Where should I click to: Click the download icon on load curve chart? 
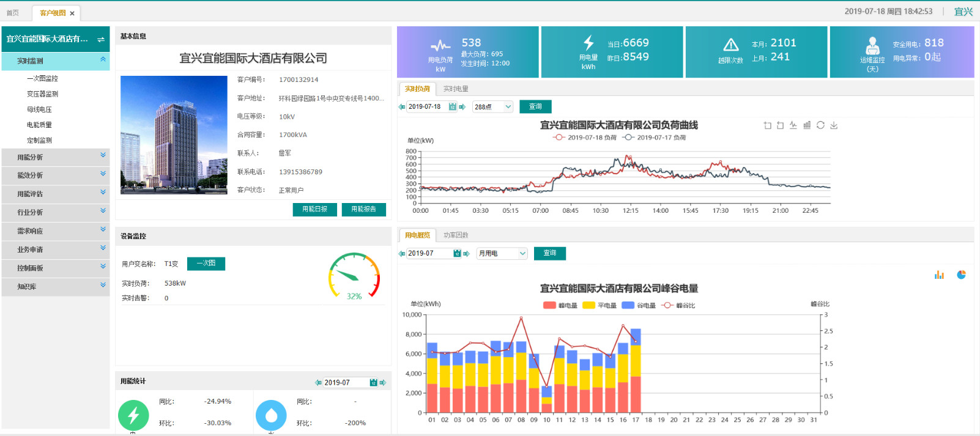coord(834,125)
